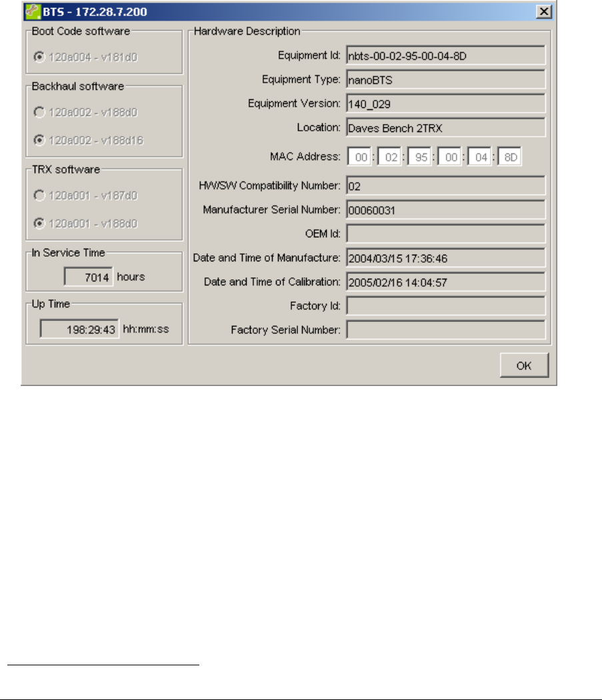The width and height of the screenshot is (602, 700).
Task: Click the OK button
Action: (x=524, y=365)
